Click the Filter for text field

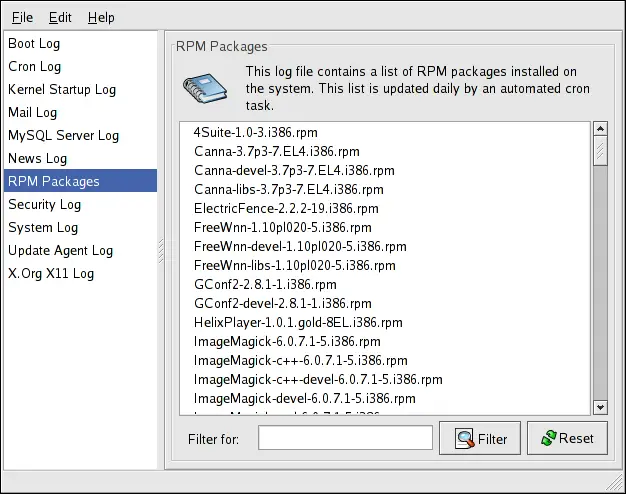[345, 438]
